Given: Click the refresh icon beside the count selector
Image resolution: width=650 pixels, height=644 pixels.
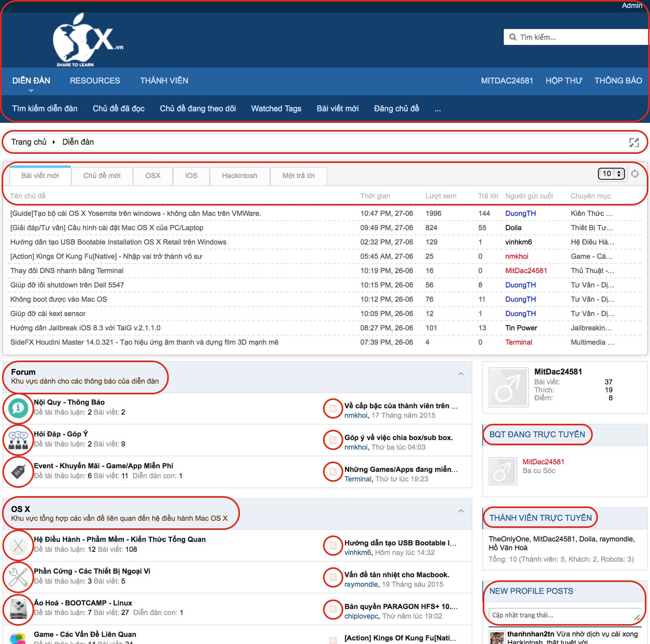Looking at the screenshot, I should pyautogui.click(x=635, y=174).
